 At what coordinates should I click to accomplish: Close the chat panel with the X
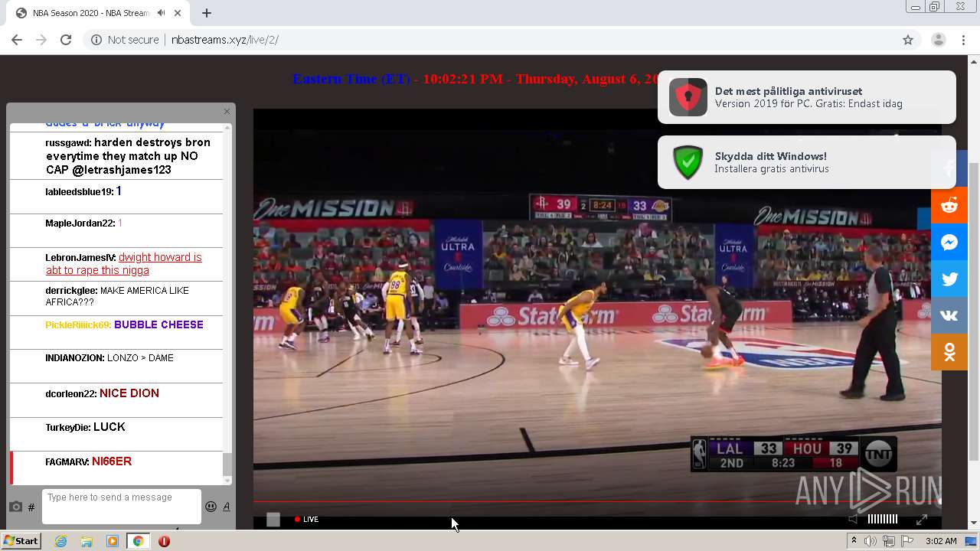click(x=227, y=112)
